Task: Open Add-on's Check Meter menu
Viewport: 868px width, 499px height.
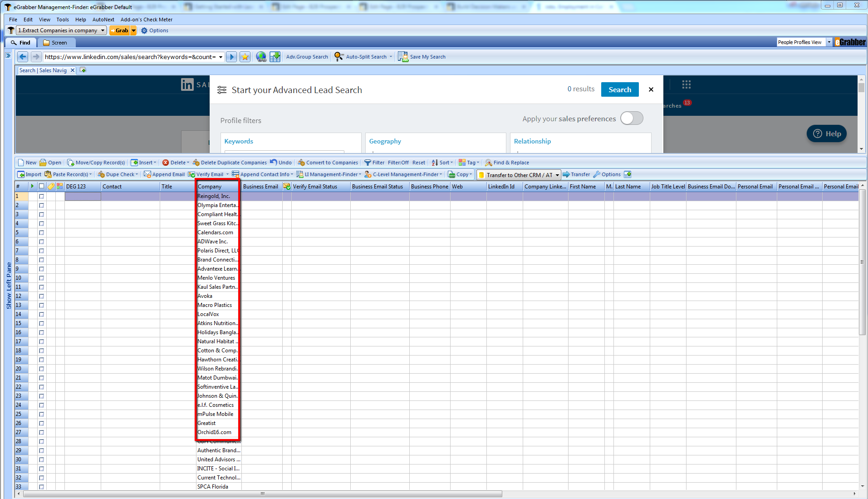Action: click(x=147, y=20)
